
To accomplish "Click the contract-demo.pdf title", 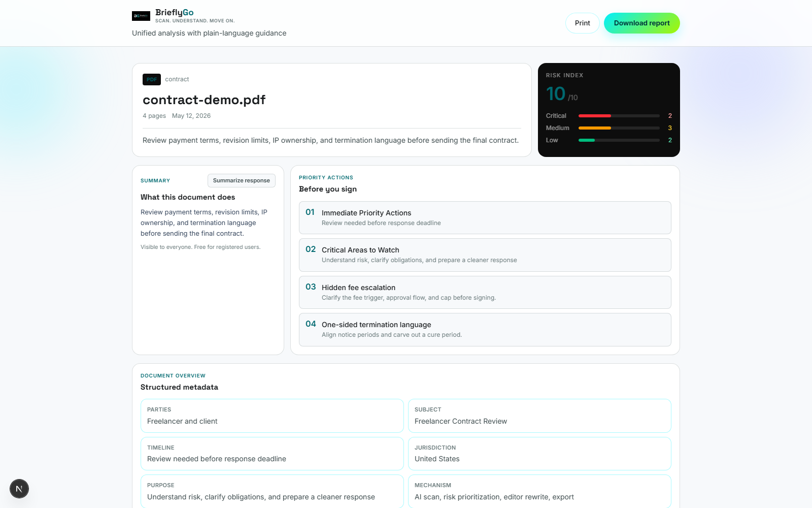I will coord(204,100).
